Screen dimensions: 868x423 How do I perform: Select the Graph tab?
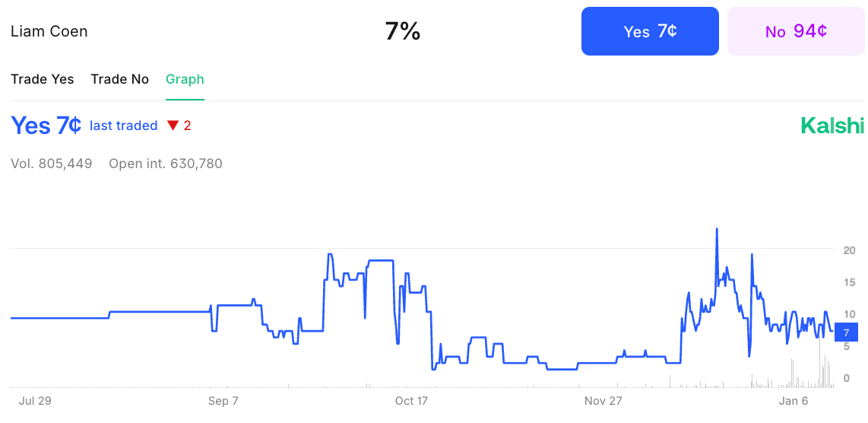click(185, 79)
